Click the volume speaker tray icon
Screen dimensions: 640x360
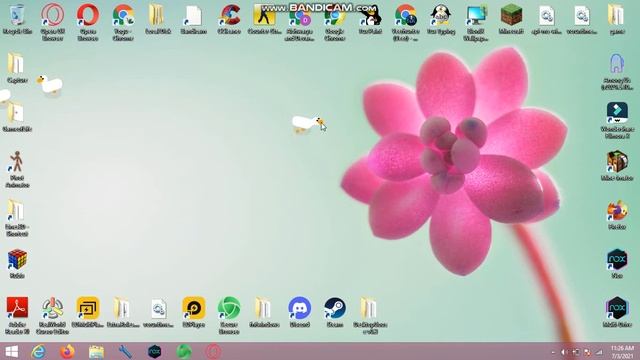pyautogui.click(x=564, y=352)
